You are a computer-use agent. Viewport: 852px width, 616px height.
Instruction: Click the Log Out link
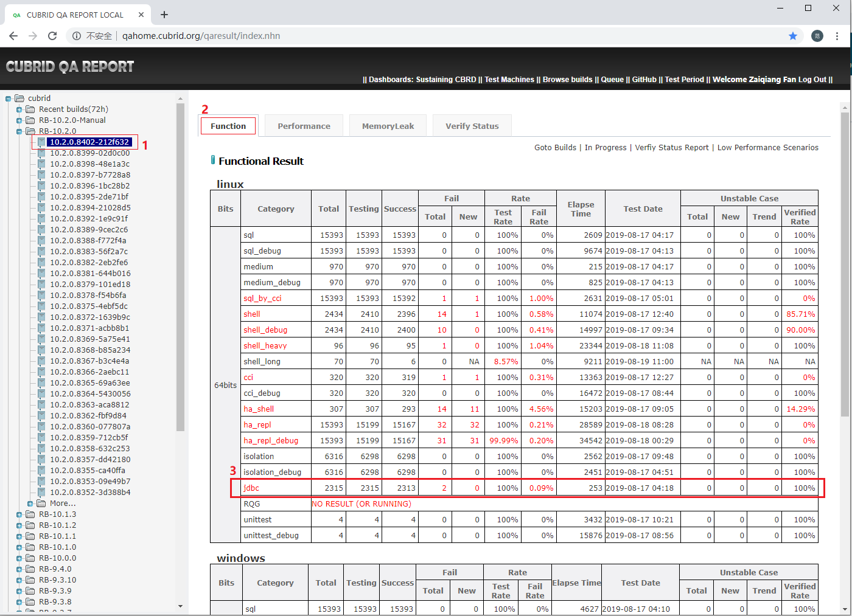[812, 80]
